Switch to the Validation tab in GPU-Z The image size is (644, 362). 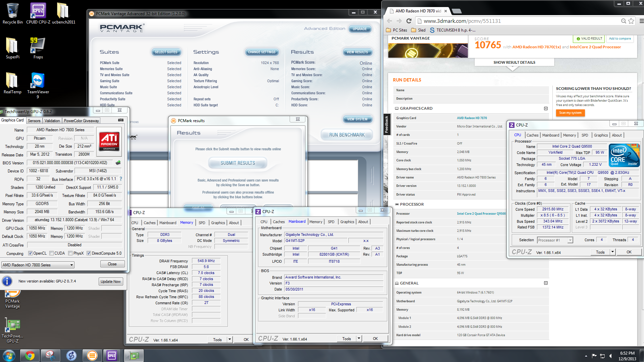coord(52,121)
